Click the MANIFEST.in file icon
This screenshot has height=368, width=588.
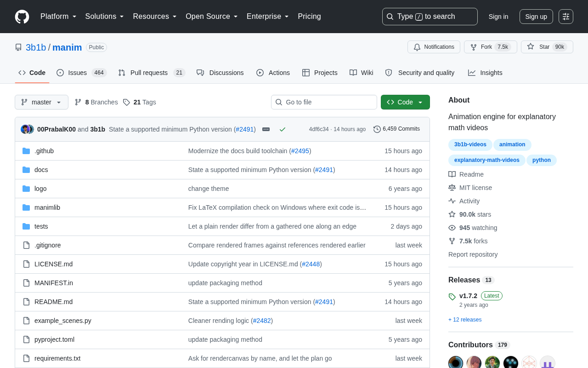pyautogui.click(x=26, y=283)
